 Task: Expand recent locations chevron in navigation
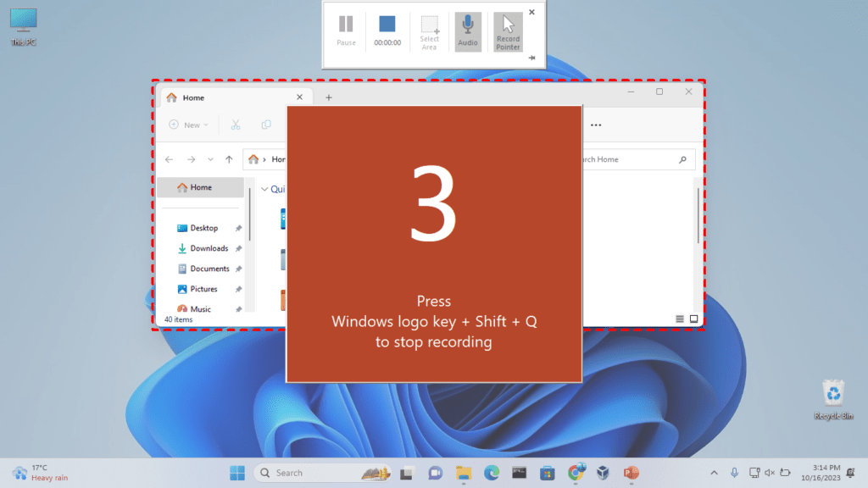(210, 159)
